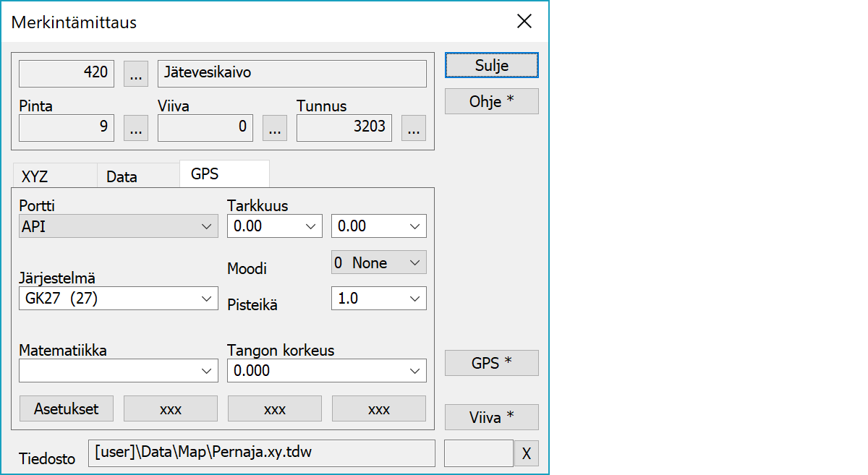Open the Järjestelmä dropdown with GK27
The image size is (868, 475).
[118, 299]
